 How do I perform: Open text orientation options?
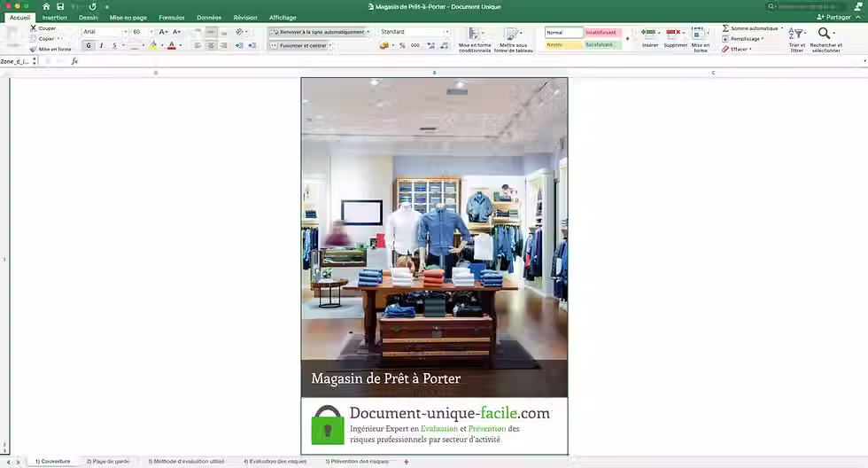[x=240, y=32]
